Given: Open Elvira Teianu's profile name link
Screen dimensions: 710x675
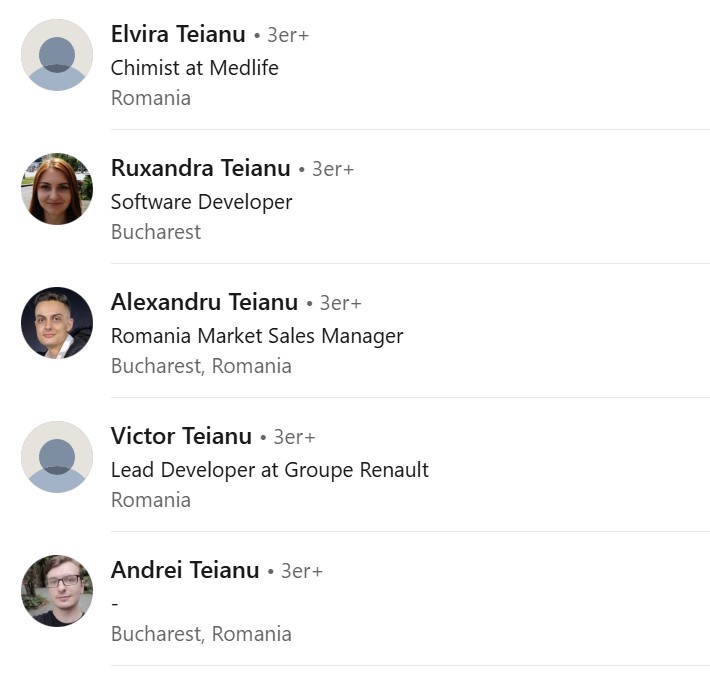Looking at the screenshot, I should 178,34.
